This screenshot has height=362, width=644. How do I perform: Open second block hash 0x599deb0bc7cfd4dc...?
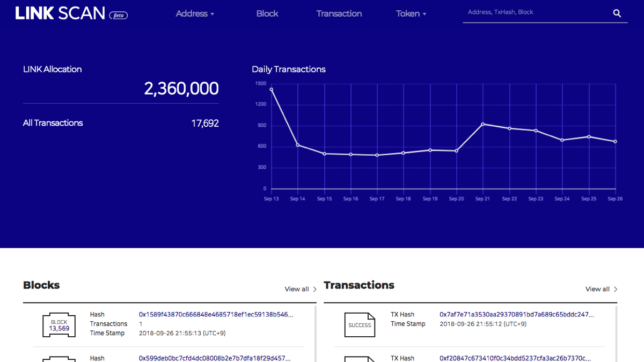[x=214, y=358]
